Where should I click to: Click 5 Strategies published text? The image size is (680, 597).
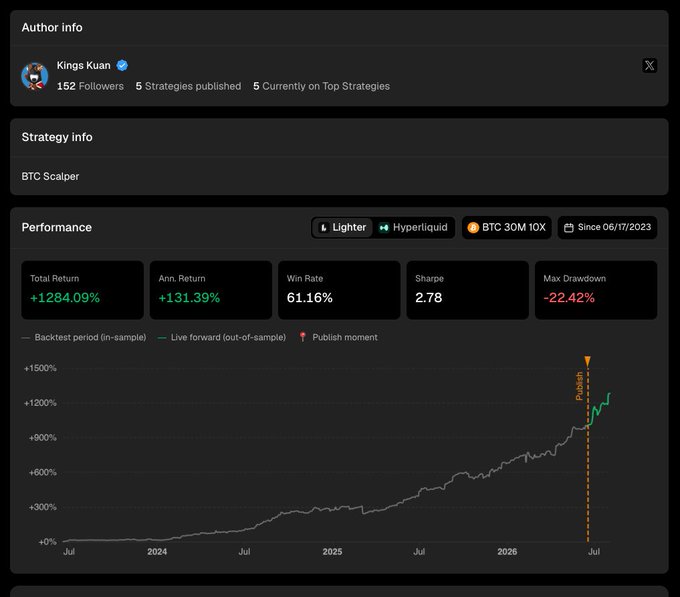(188, 86)
